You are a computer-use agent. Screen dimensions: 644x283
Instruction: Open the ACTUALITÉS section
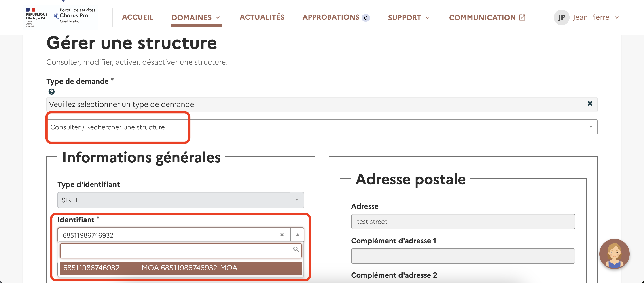262,17
